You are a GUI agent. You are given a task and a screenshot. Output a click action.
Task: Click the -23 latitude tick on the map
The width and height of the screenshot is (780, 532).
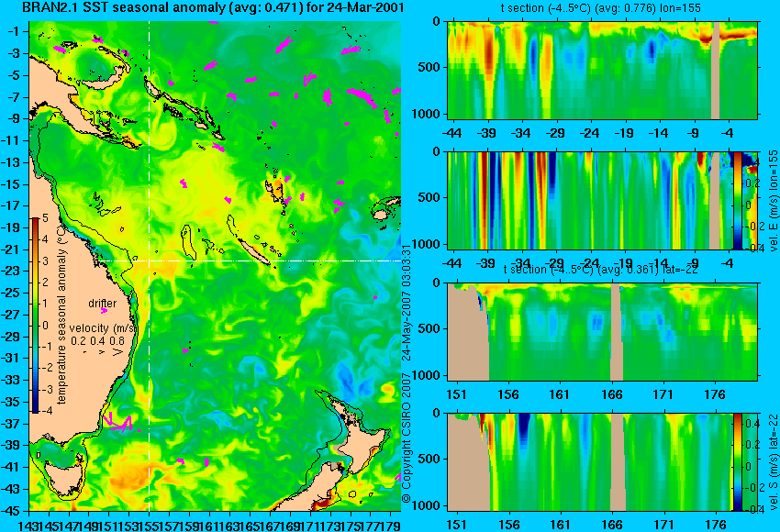point(12,271)
